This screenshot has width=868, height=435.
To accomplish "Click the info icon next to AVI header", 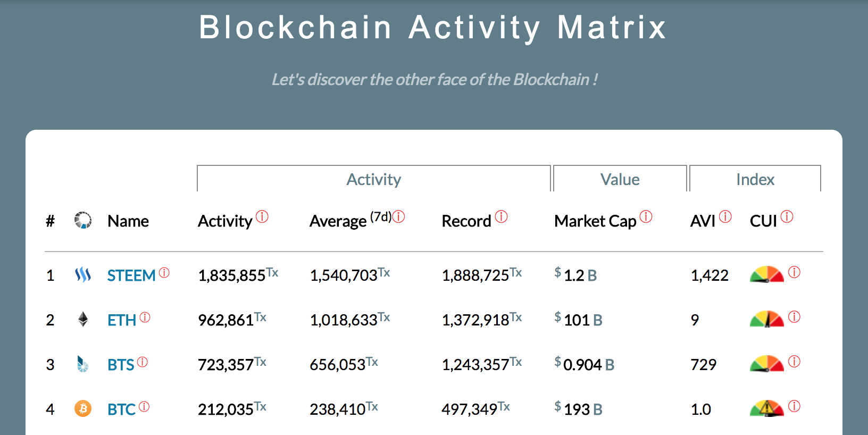I will click(725, 216).
